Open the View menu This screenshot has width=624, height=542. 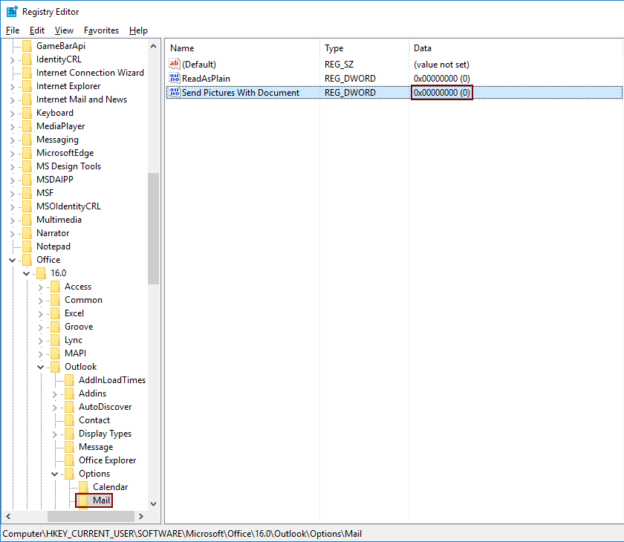[64, 31]
